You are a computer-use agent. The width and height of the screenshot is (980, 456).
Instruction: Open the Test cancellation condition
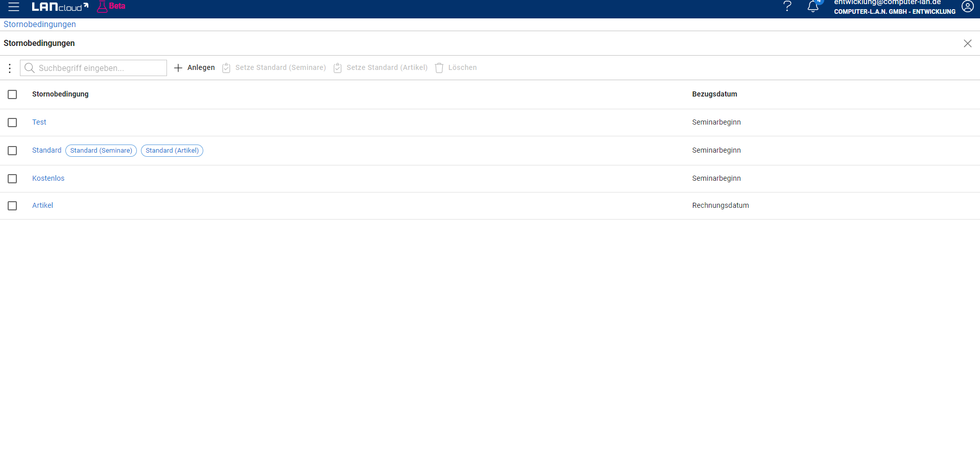(39, 122)
